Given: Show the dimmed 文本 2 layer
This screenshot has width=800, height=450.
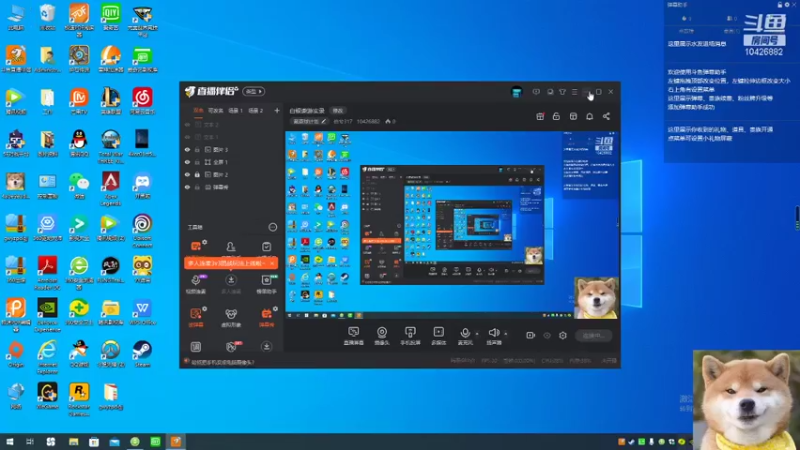Looking at the screenshot, I should click(187, 124).
